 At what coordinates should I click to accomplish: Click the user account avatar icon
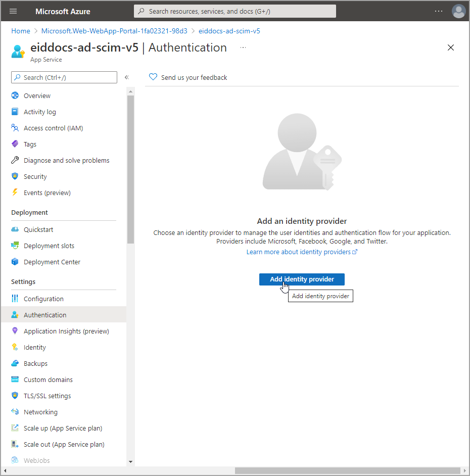pyautogui.click(x=458, y=11)
